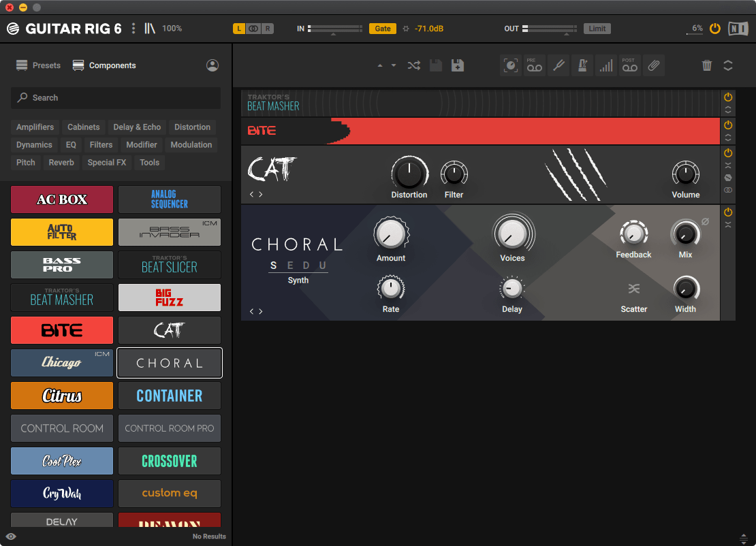Enable the output Limit button
Screen dimensions: 756x546
click(x=597, y=29)
